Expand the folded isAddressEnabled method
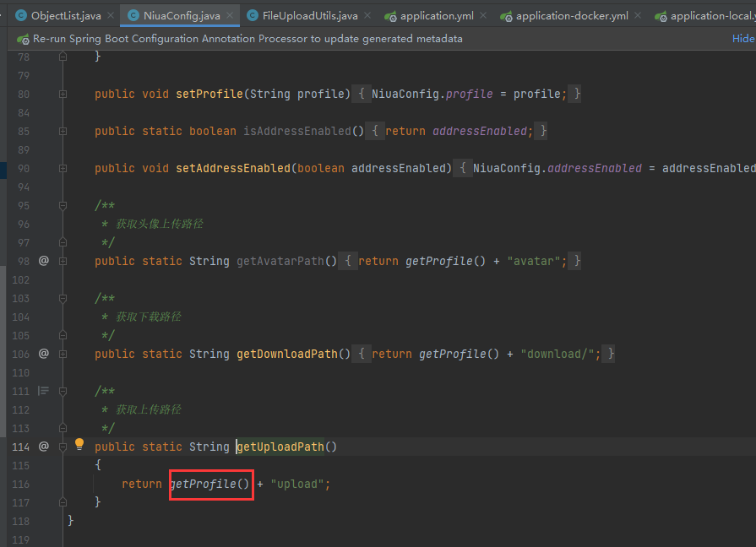The height and width of the screenshot is (547, 756). (x=63, y=132)
